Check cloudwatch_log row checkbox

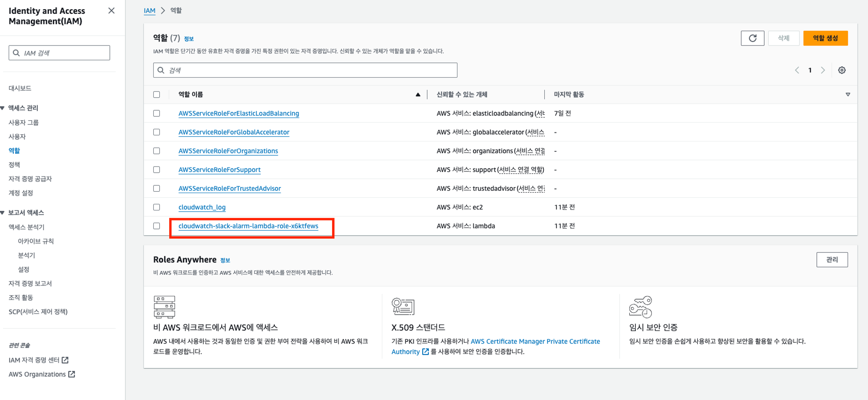[x=157, y=207]
